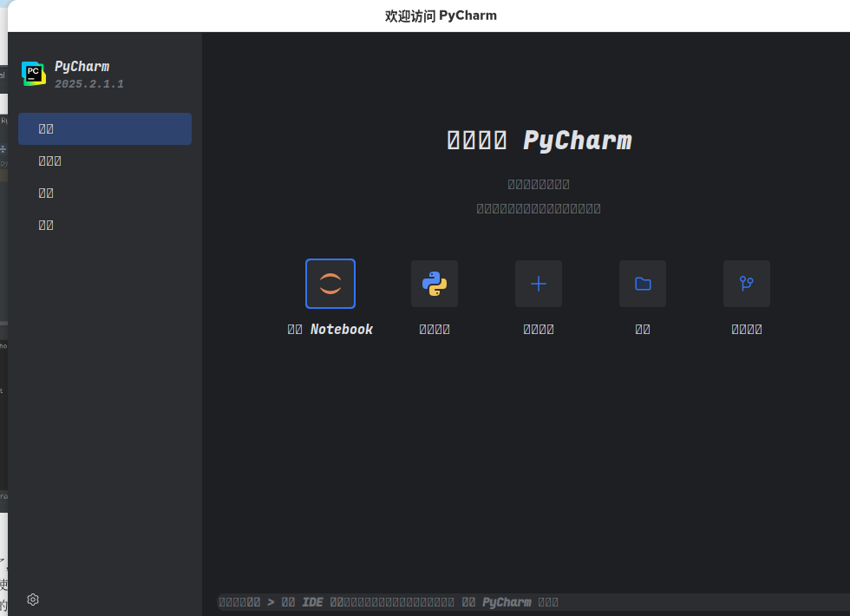Click the PyCharm PC logo in sidebar
The image size is (850, 616).
34,73
